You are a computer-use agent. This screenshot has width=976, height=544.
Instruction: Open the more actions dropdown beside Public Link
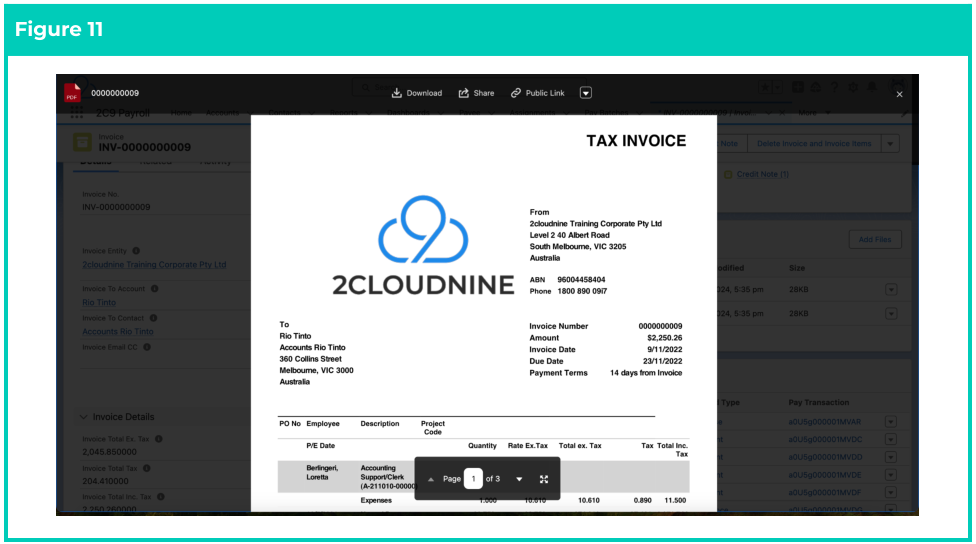click(586, 93)
